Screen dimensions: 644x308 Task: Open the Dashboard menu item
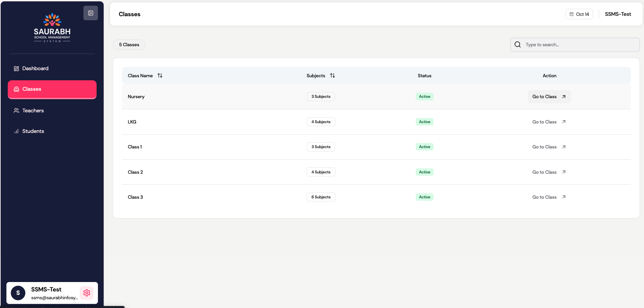(35, 68)
